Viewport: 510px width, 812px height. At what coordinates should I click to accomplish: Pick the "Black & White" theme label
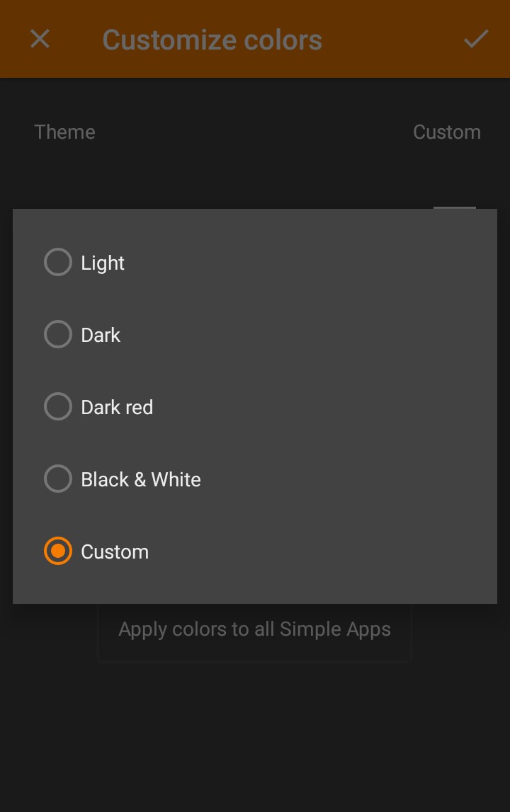coord(141,479)
